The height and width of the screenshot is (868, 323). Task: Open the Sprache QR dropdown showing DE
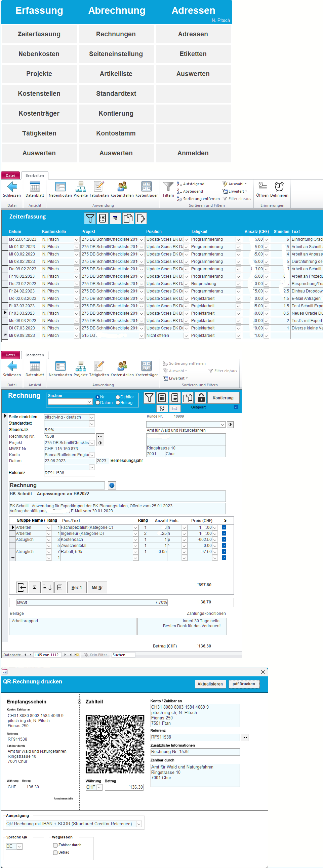(x=19, y=846)
